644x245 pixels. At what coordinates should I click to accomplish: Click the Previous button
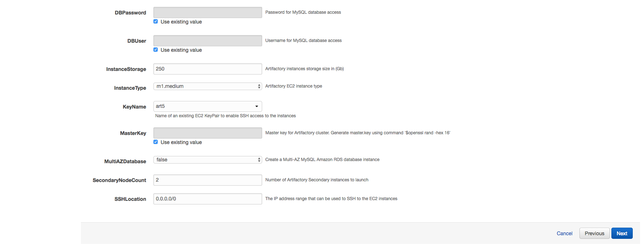594,233
